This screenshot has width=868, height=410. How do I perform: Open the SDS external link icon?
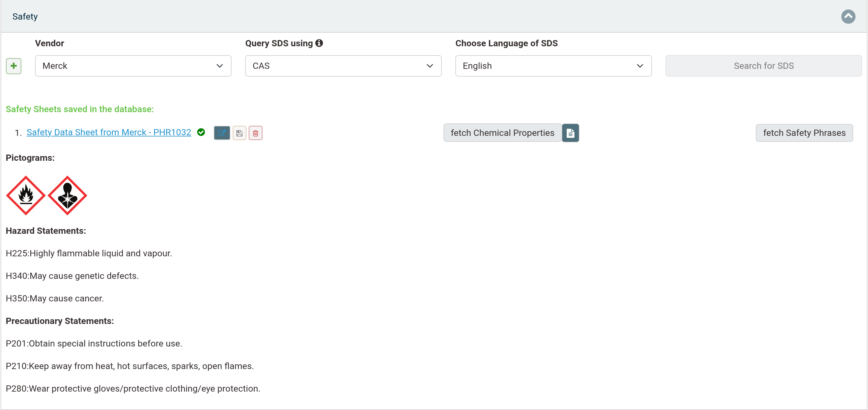pyautogui.click(x=222, y=133)
